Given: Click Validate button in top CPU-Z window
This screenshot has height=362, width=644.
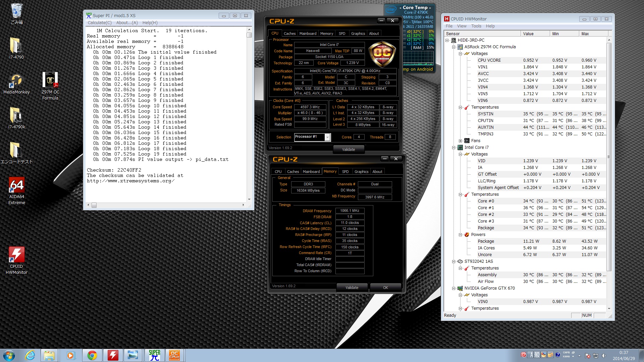Looking at the screenshot, I should pyautogui.click(x=348, y=149).
